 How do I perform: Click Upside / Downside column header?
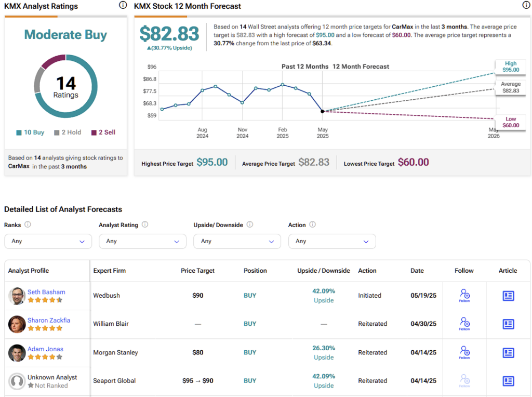[323, 270]
